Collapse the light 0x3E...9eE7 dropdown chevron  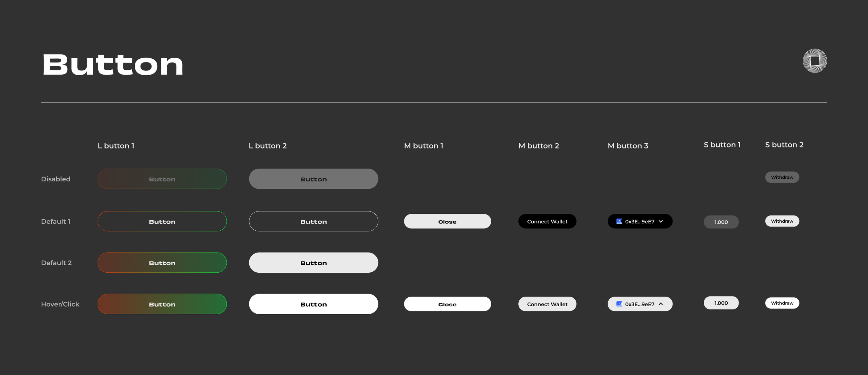661,304
